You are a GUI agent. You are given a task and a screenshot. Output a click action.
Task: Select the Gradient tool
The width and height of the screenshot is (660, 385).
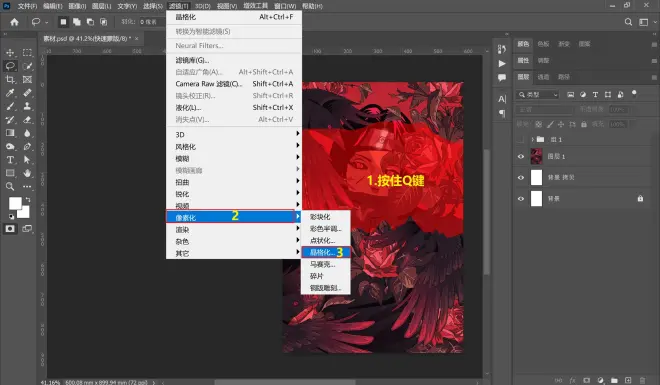(x=10, y=133)
